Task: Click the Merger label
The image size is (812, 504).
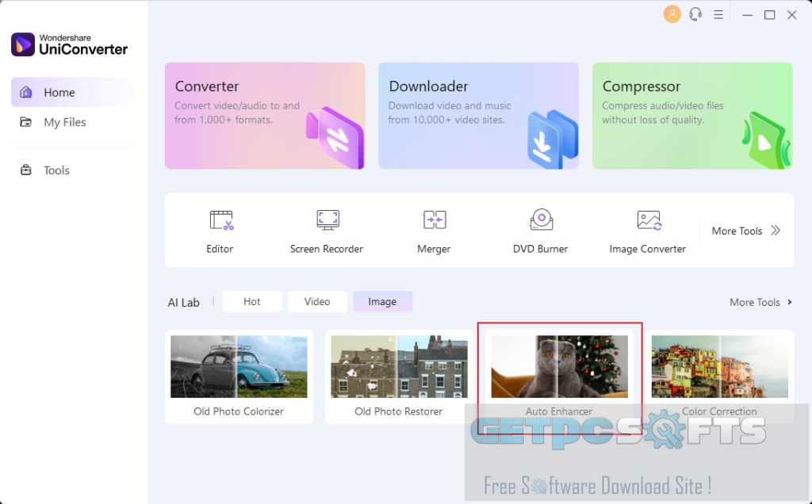Action: [x=434, y=249]
